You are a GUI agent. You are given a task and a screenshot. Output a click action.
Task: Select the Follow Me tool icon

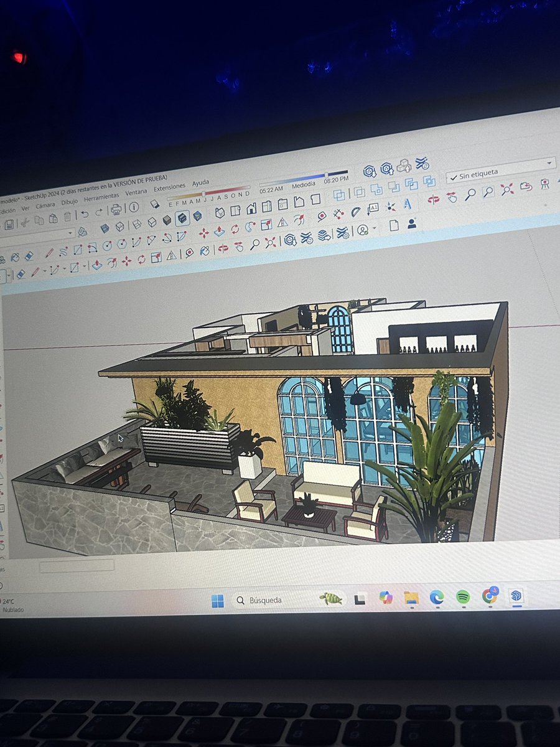tap(250, 226)
